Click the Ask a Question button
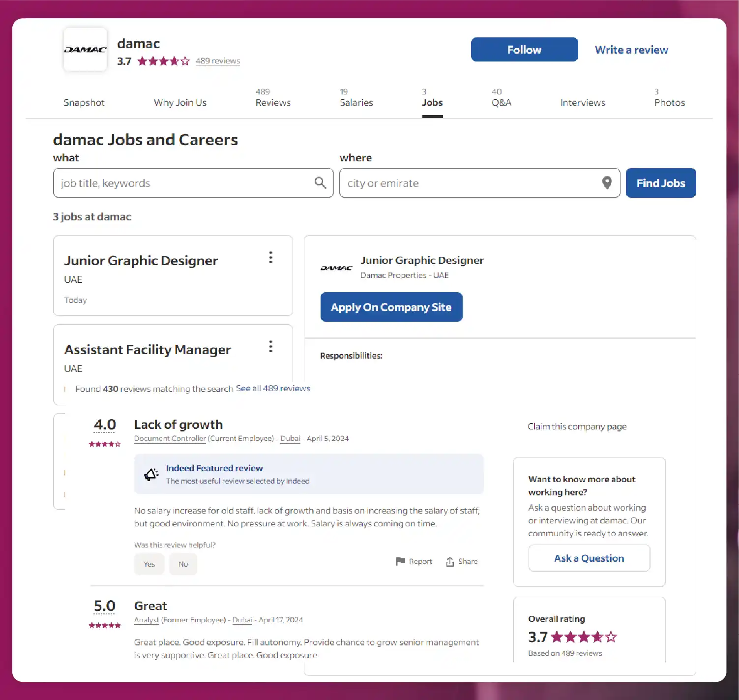This screenshot has width=739, height=700. 589,558
